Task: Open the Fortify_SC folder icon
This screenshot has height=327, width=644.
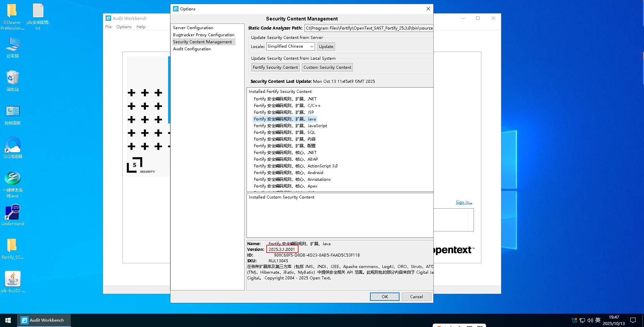Action: tap(12, 246)
